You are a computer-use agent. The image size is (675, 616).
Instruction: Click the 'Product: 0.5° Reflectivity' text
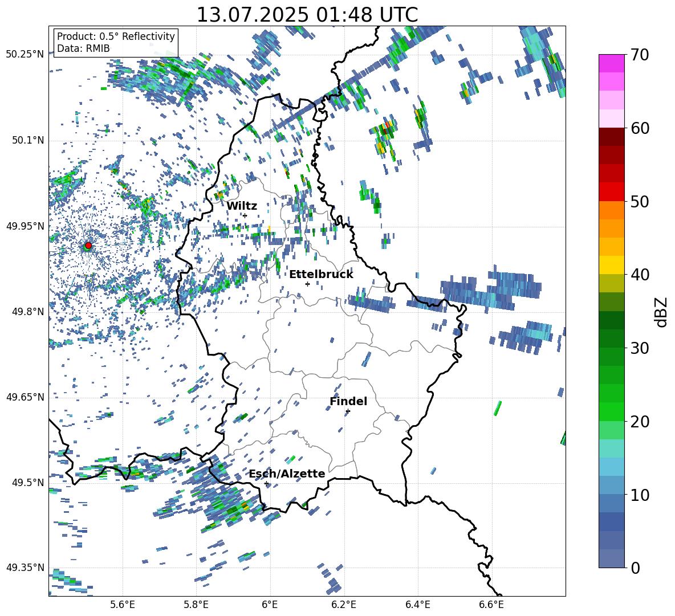(x=116, y=36)
